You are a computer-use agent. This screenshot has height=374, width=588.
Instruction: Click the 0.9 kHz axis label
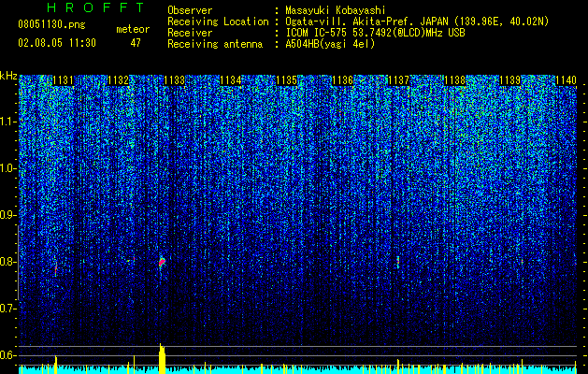pyautogui.click(x=8, y=215)
